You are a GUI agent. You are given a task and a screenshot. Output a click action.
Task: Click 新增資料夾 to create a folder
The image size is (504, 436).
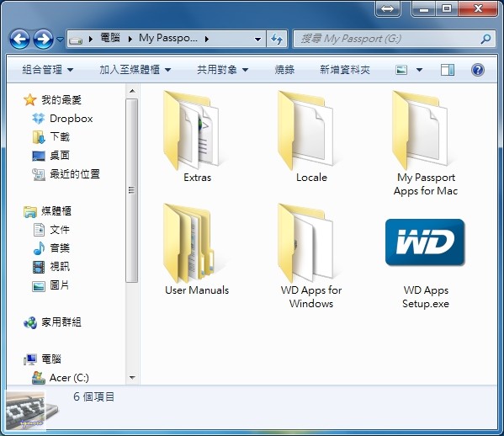[x=345, y=70]
